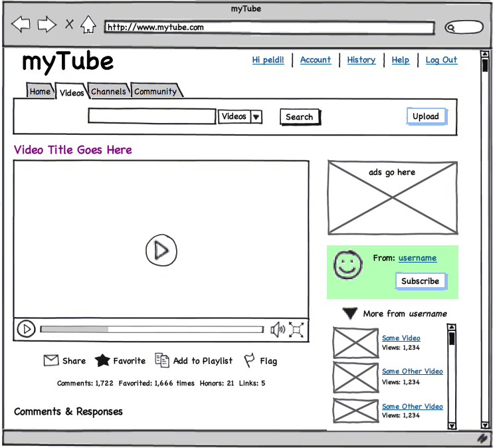Click the Subscribe button
This screenshot has width=493, height=448.
(421, 281)
